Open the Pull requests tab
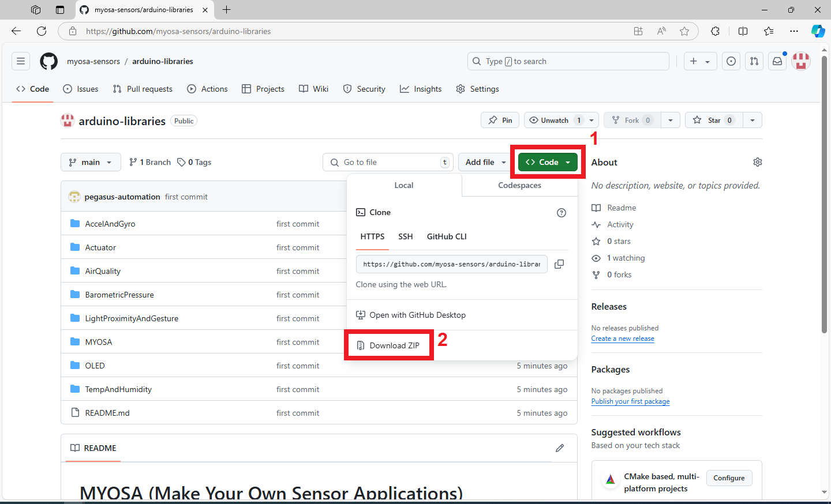This screenshot has width=831, height=504. pyautogui.click(x=143, y=89)
